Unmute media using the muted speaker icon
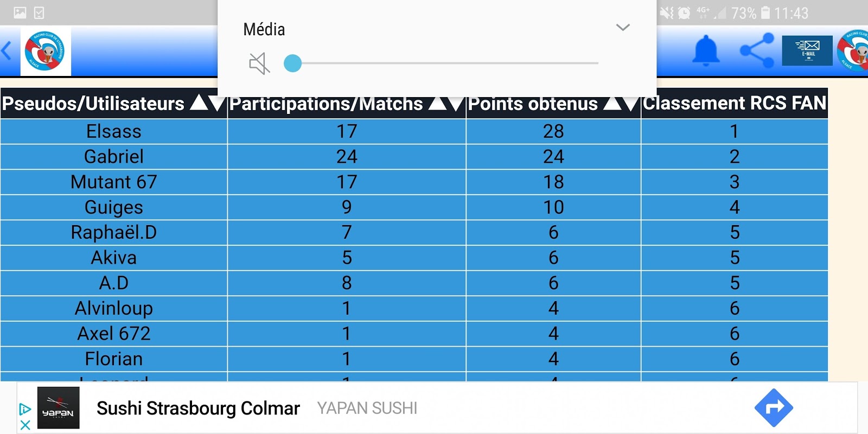The height and width of the screenshot is (434, 868). point(259,63)
